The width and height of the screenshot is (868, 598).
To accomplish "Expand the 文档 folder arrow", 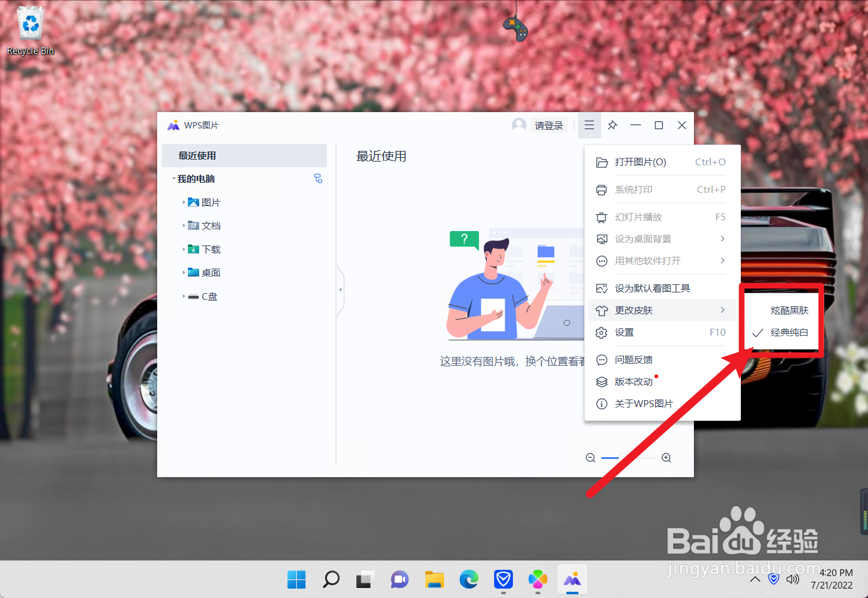I will click(183, 225).
